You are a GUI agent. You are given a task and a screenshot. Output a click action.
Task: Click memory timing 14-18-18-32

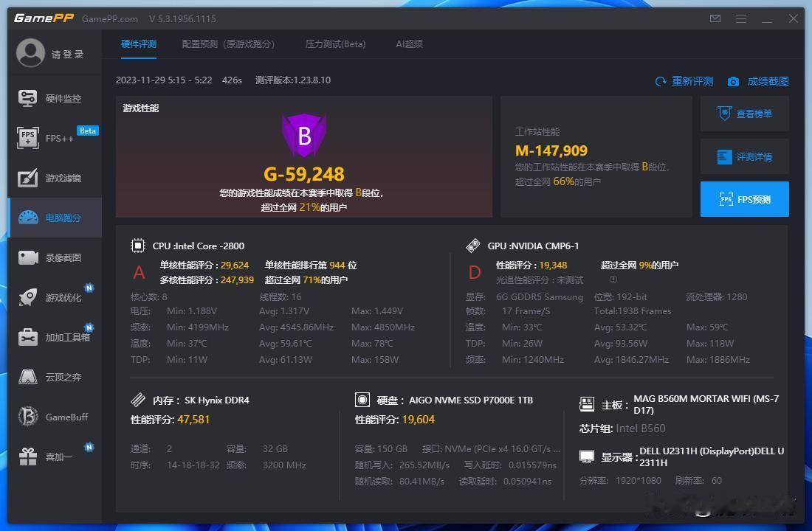(x=193, y=465)
